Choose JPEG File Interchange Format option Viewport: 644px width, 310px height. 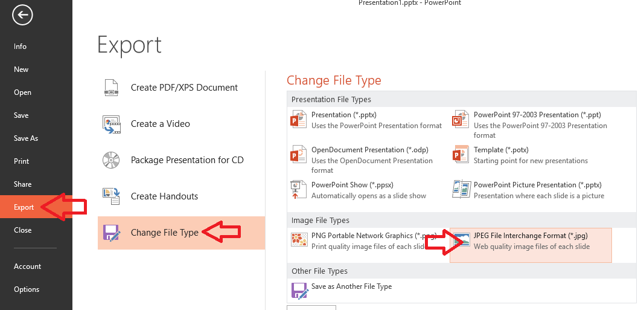click(x=531, y=245)
